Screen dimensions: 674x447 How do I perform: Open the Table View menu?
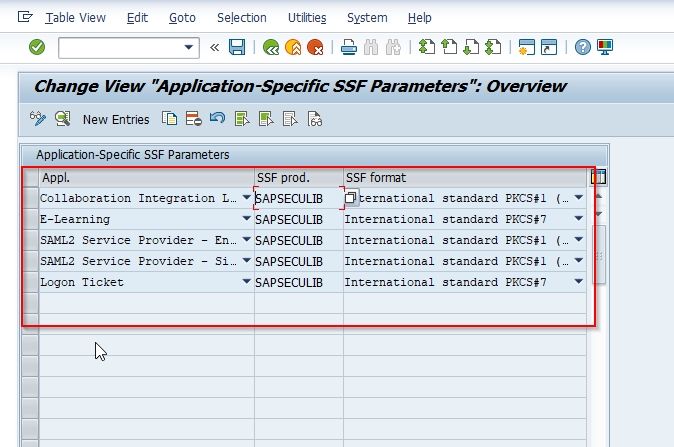[x=76, y=18]
